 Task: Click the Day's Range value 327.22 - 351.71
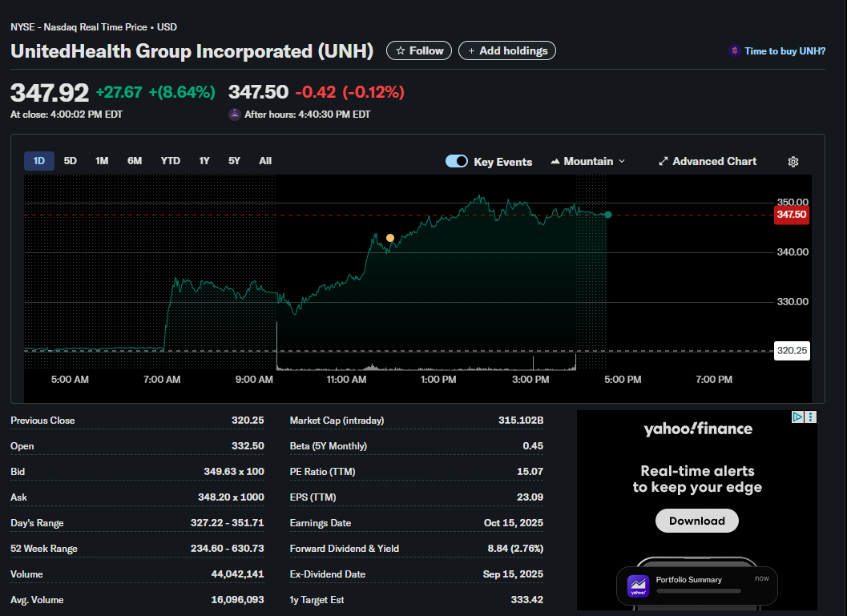pyautogui.click(x=228, y=522)
